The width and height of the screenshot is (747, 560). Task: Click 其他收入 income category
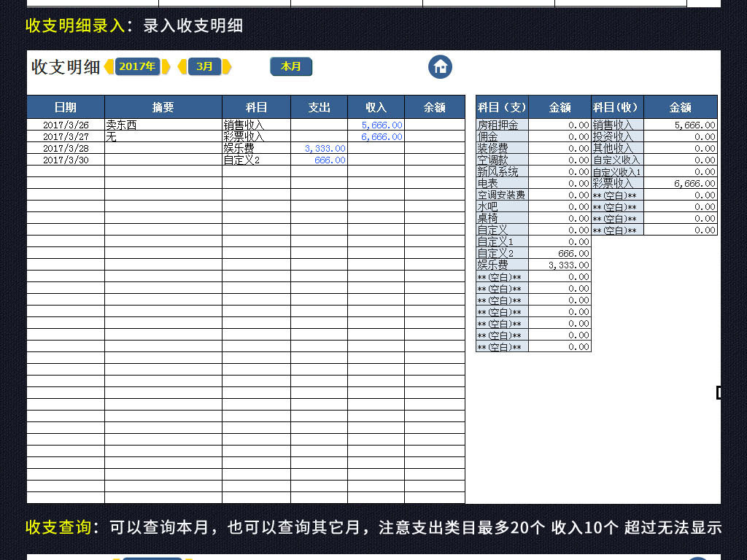pyautogui.click(x=617, y=148)
